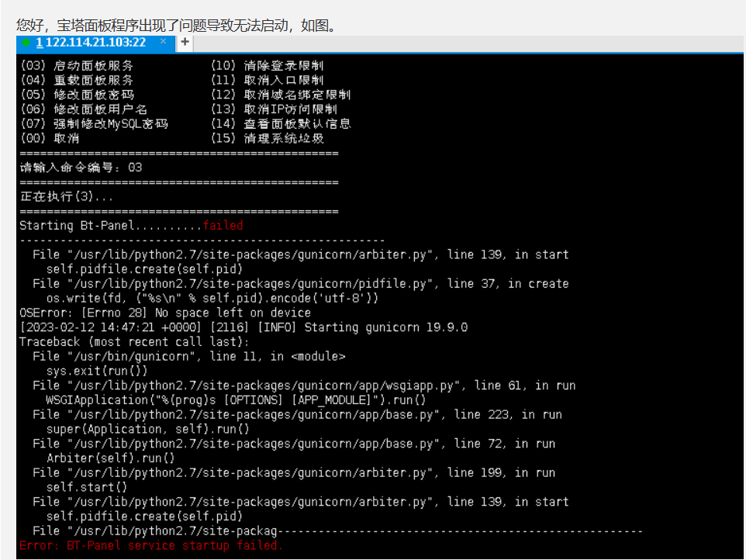This screenshot has width=746, height=560.
Task: Click the log line "Starting gunicorn 19.9.0"
Action: tap(386, 327)
